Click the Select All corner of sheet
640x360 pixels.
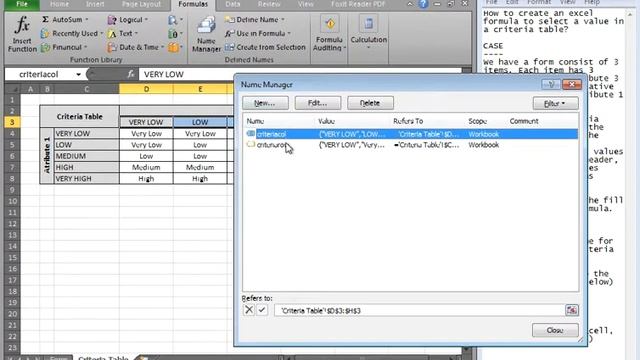12,89
